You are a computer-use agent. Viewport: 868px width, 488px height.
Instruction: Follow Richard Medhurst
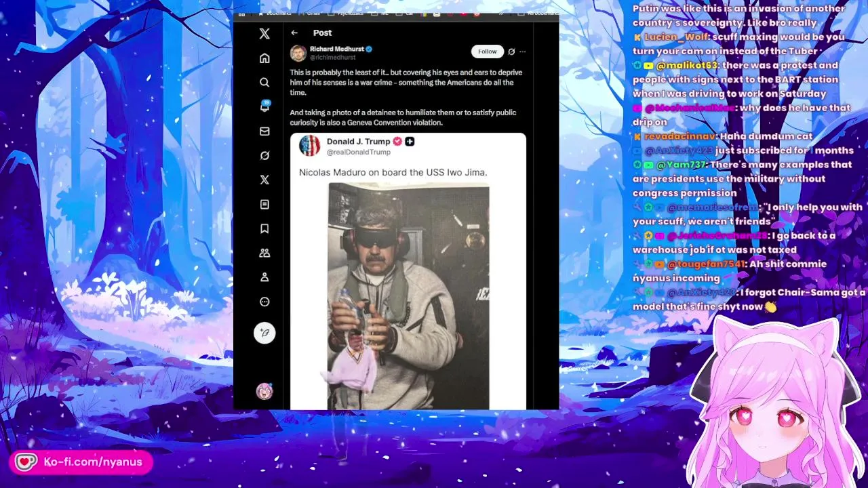487,52
